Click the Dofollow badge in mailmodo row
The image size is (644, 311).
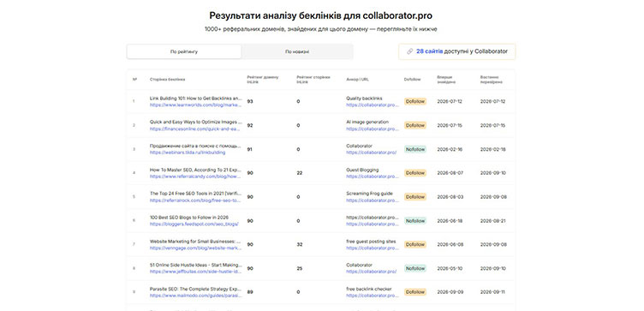pos(415,292)
